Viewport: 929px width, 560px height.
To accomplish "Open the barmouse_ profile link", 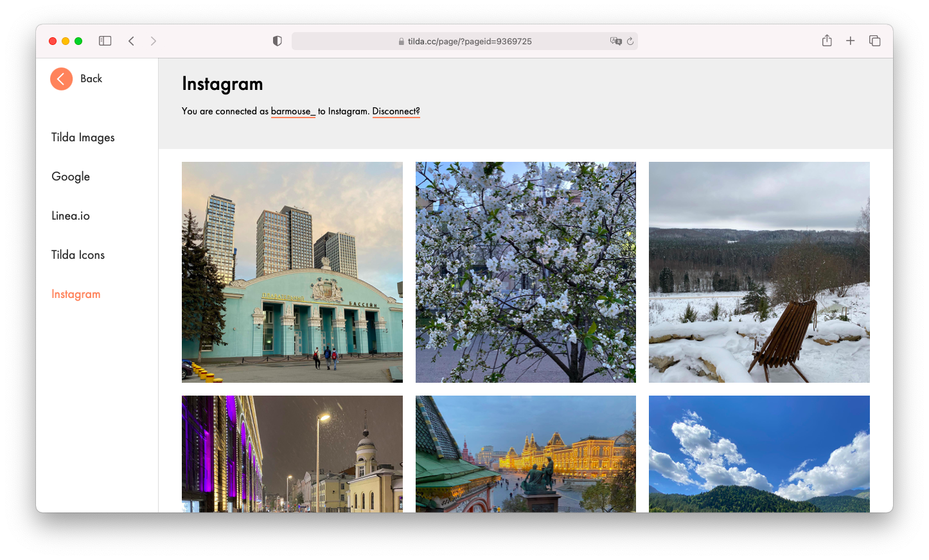I will pyautogui.click(x=293, y=111).
